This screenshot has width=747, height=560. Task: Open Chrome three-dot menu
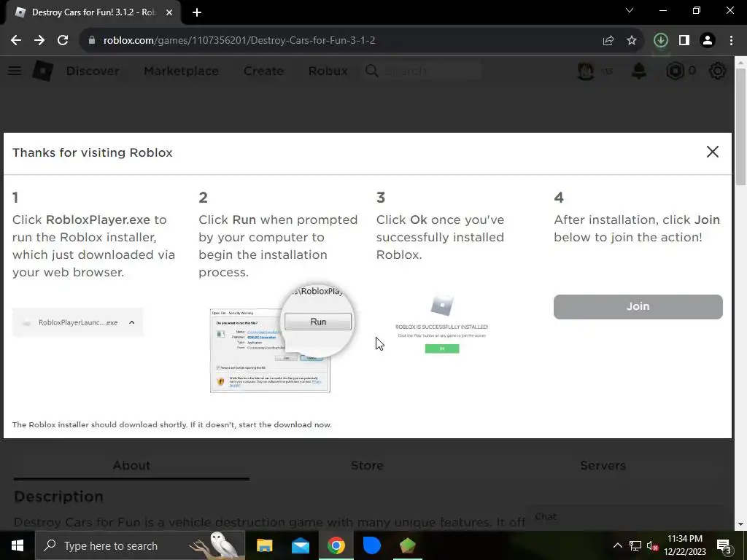731,41
